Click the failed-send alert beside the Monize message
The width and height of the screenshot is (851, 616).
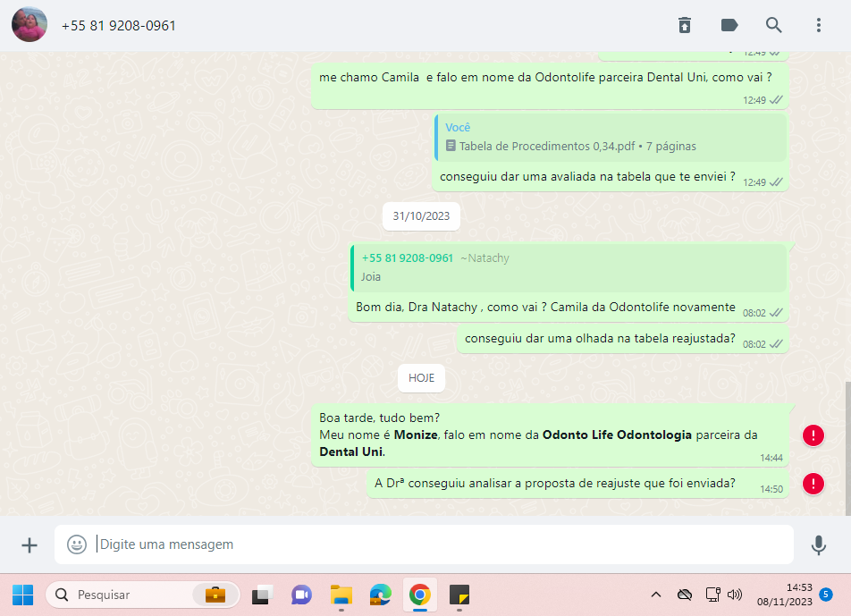point(813,435)
